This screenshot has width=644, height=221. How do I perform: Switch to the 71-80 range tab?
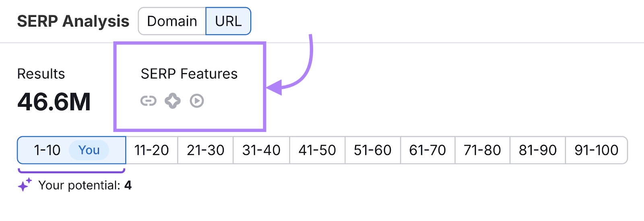click(x=482, y=150)
